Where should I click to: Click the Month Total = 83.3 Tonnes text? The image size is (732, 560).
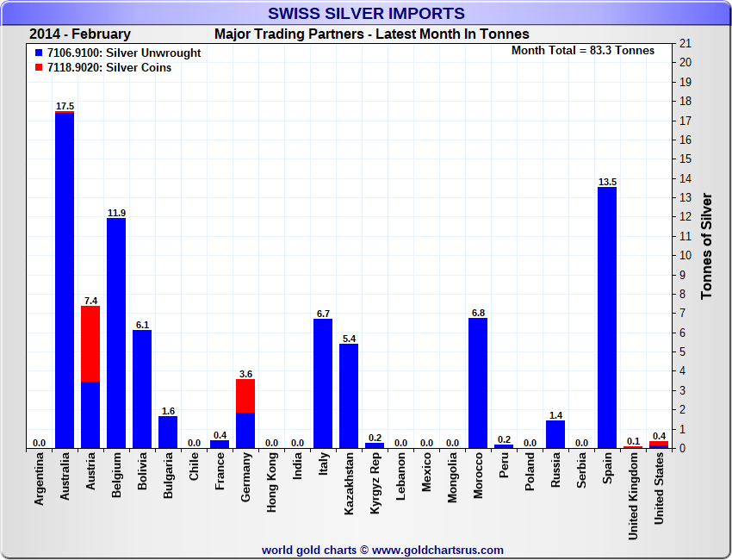point(583,51)
